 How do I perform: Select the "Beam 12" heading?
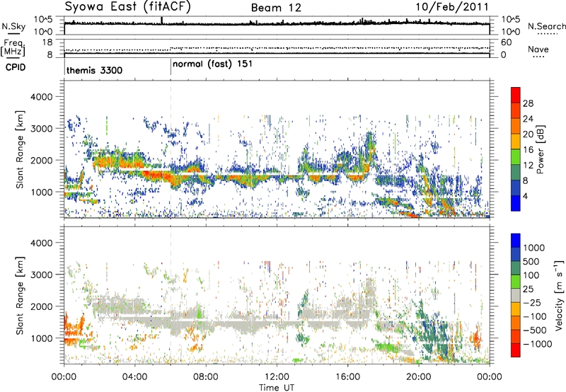click(x=276, y=8)
